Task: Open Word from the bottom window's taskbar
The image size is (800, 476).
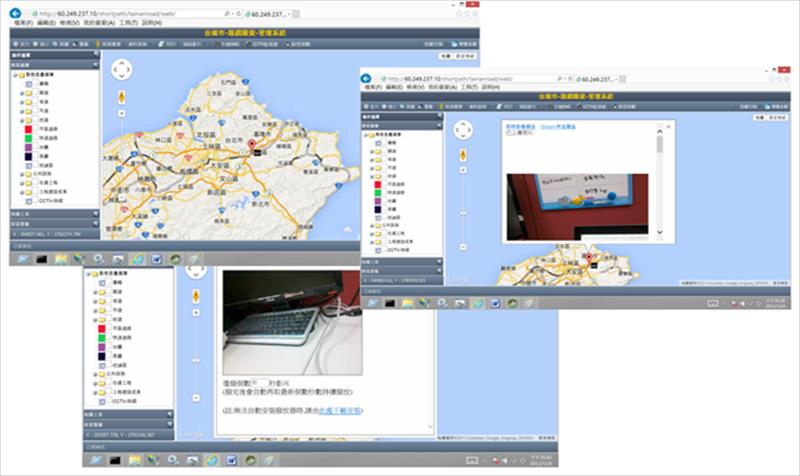Action: 229,461
